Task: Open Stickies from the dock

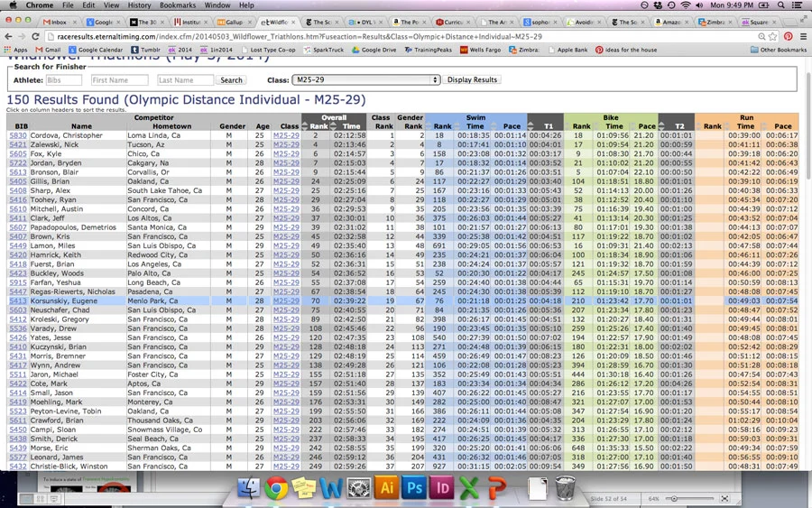Action: click(303, 488)
